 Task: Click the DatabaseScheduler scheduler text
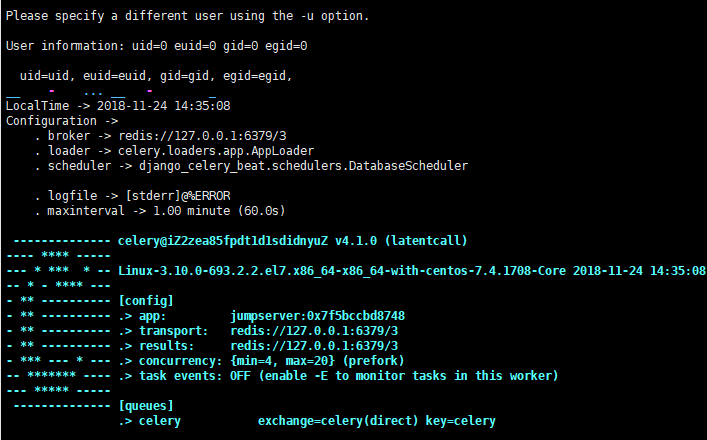pyautogui.click(x=300, y=166)
